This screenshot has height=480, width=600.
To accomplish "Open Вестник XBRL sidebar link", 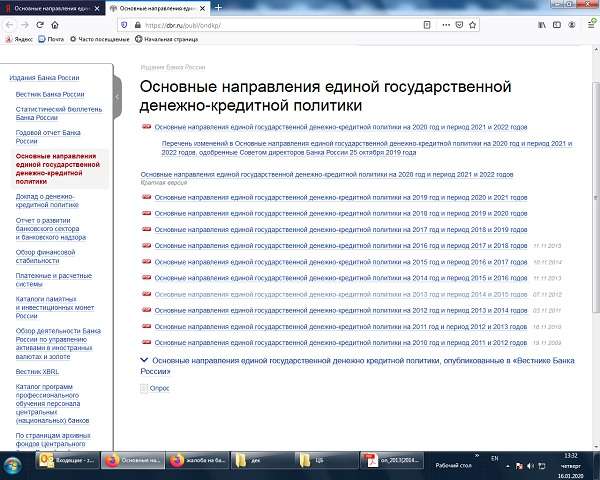I will coord(37,372).
